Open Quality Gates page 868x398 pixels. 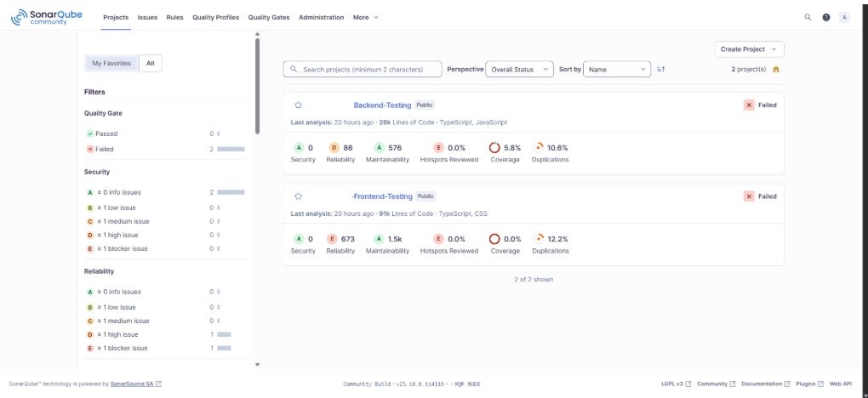coord(268,17)
